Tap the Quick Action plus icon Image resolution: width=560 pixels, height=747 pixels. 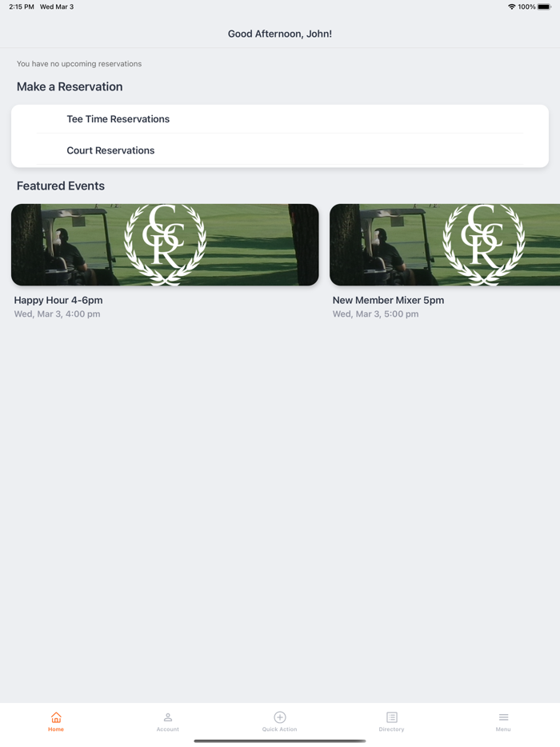[x=280, y=717]
